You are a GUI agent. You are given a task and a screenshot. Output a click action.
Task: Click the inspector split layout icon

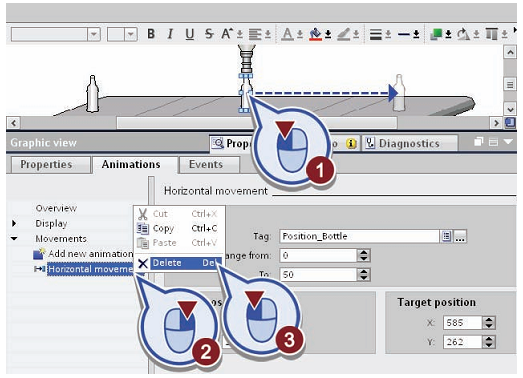coord(493,142)
